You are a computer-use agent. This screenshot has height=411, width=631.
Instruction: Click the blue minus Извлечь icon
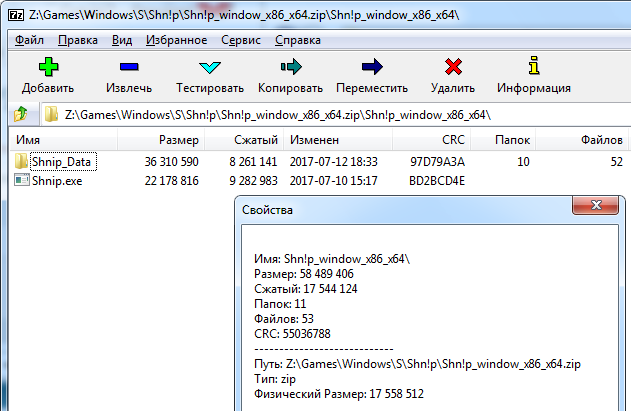129,68
